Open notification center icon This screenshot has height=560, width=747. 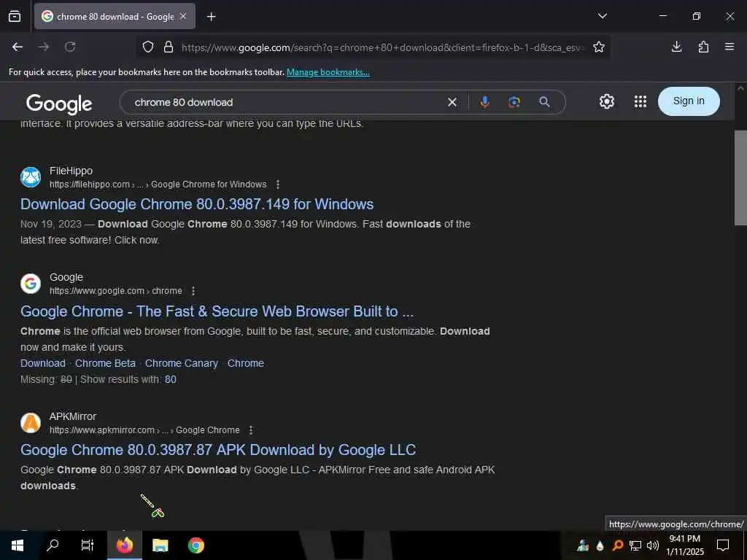tap(723, 545)
